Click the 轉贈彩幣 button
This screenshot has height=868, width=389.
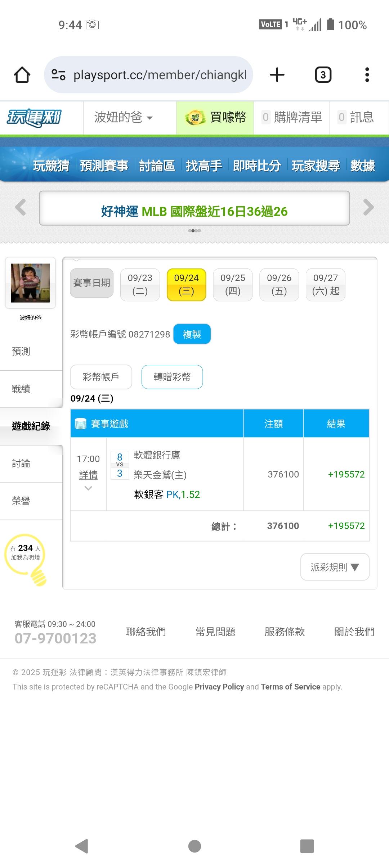(x=172, y=377)
